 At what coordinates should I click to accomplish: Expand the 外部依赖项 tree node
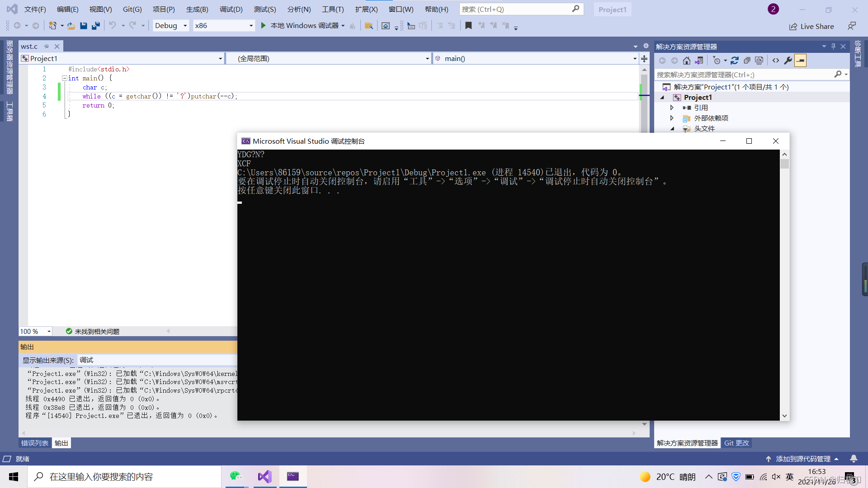pyautogui.click(x=672, y=118)
